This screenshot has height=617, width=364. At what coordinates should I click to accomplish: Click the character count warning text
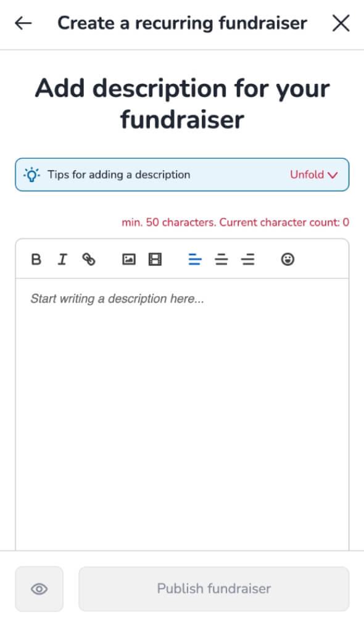click(x=235, y=222)
